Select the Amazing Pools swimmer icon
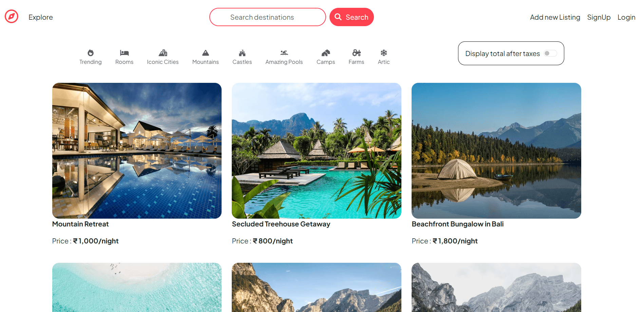This screenshot has height=312, width=644. (x=284, y=53)
